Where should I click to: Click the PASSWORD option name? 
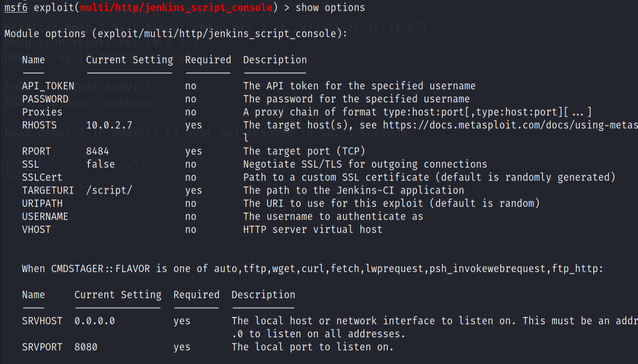45,99
